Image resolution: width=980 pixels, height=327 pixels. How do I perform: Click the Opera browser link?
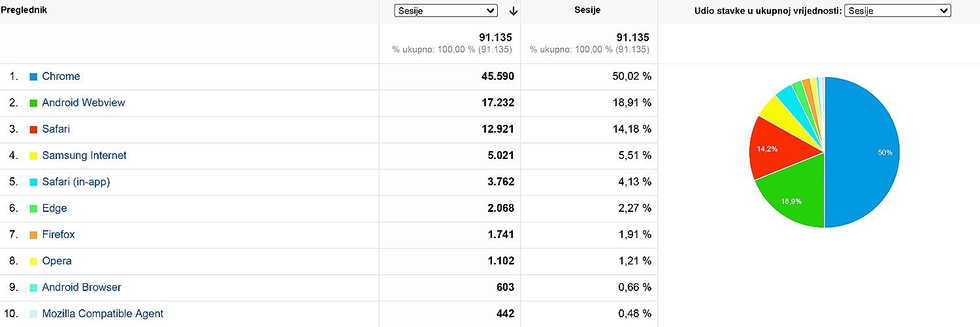pos(57,261)
